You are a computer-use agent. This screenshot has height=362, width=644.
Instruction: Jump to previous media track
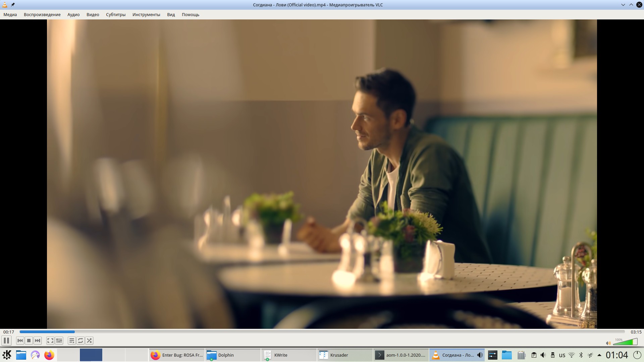click(20, 341)
